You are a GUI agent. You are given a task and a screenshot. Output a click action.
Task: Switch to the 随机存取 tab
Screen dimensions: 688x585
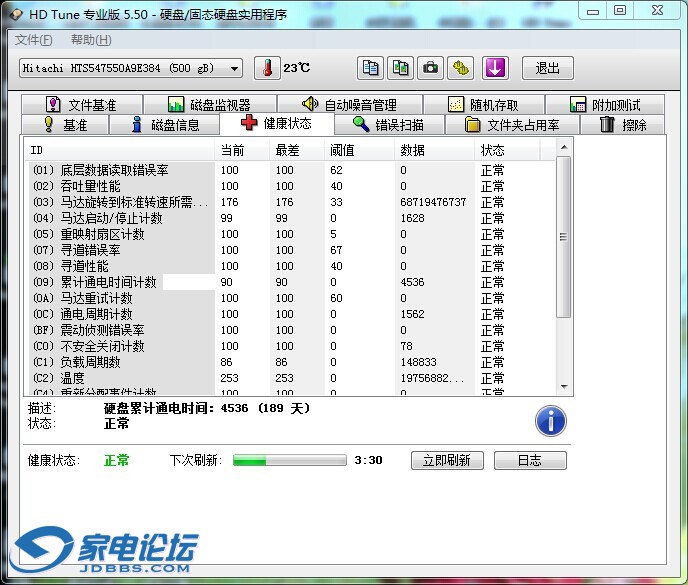tap(484, 104)
